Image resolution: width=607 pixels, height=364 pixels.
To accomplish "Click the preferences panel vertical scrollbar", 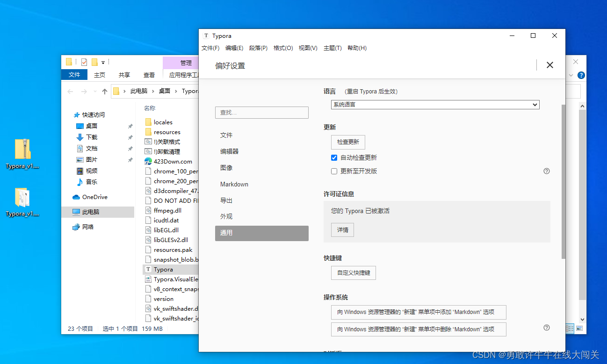I will (563, 181).
